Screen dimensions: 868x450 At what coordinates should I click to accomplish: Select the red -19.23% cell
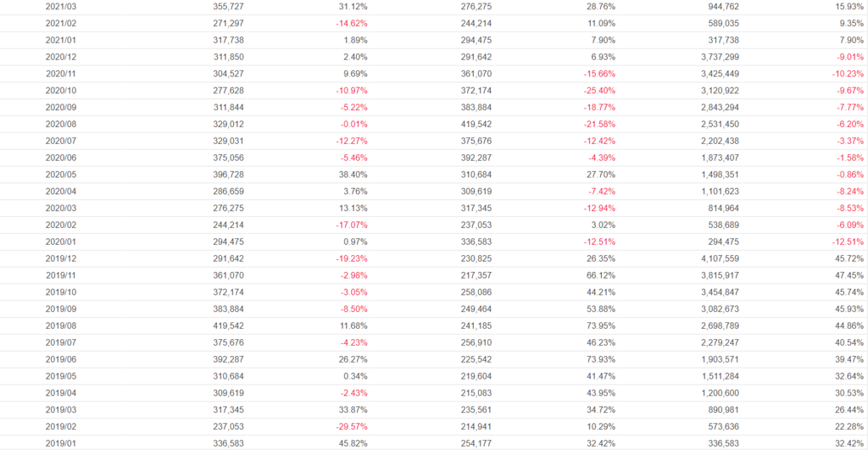351,258
